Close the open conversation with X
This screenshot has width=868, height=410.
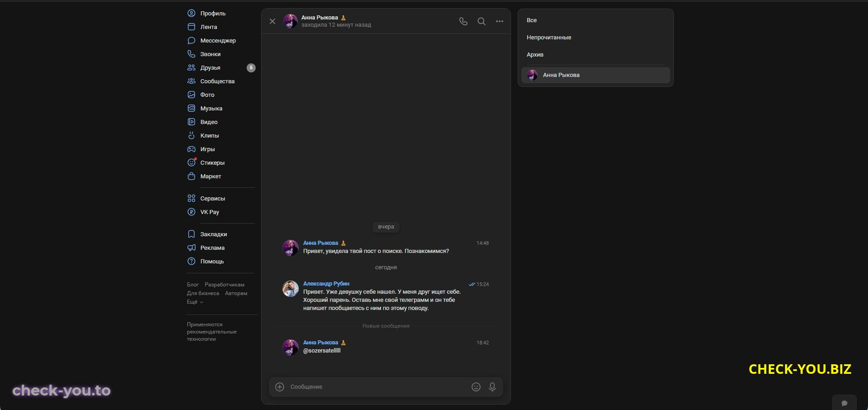pos(272,21)
